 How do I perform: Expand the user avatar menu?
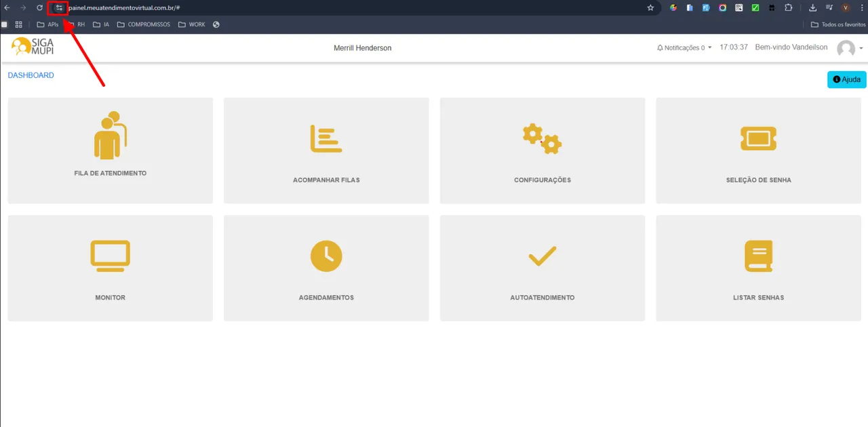(x=849, y=48)
